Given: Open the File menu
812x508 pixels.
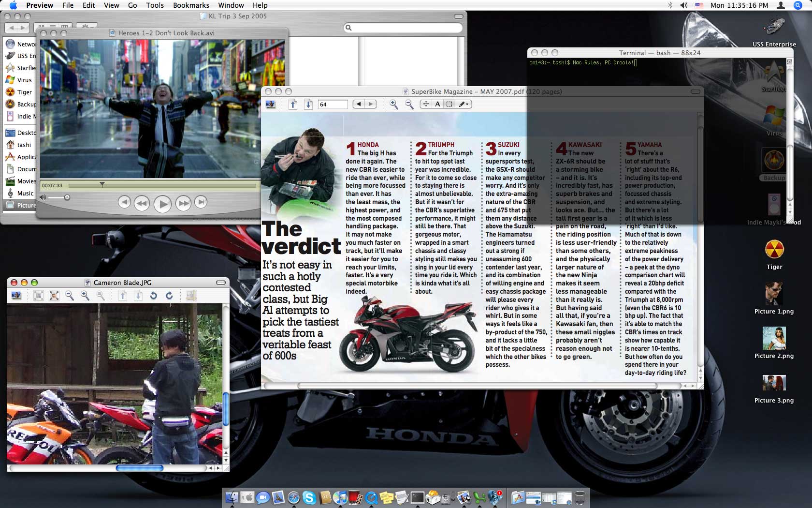Looking at the screenshot, I should click(68, 5).
